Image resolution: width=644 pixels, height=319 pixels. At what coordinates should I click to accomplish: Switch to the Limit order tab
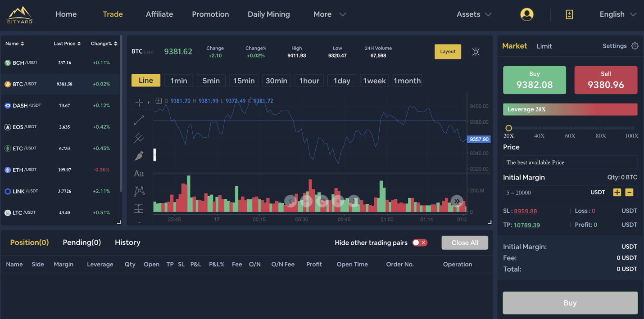[544, 46]
